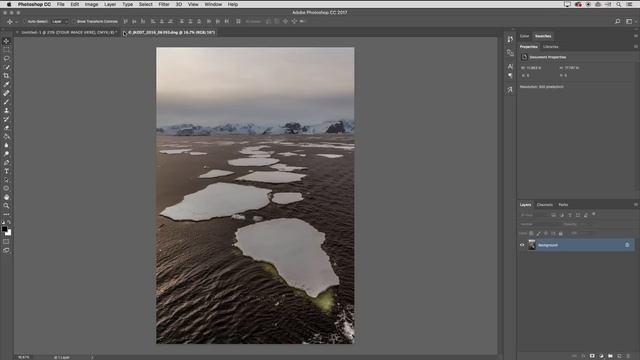Select the Clone Stamp tool
This screenshot has height=360, width=640.
6,110
